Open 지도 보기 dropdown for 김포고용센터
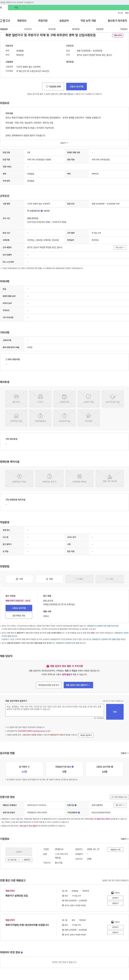 pos(120,805)
